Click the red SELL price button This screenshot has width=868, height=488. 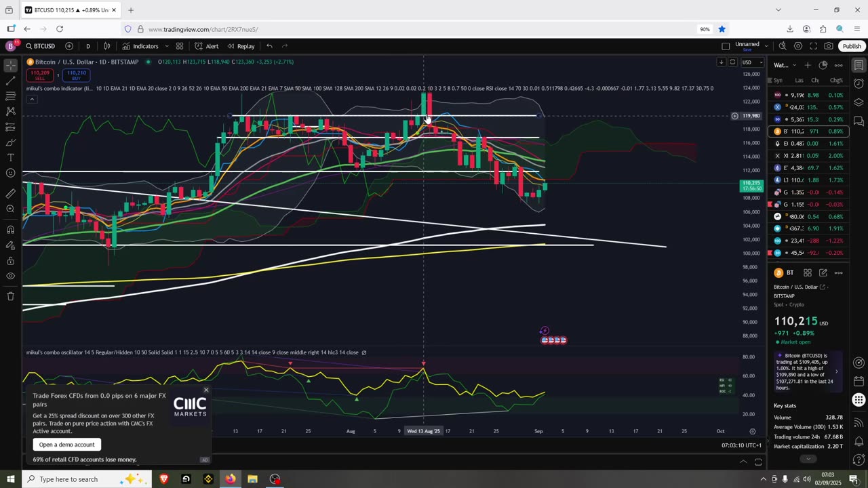click(x=40, y=75)
